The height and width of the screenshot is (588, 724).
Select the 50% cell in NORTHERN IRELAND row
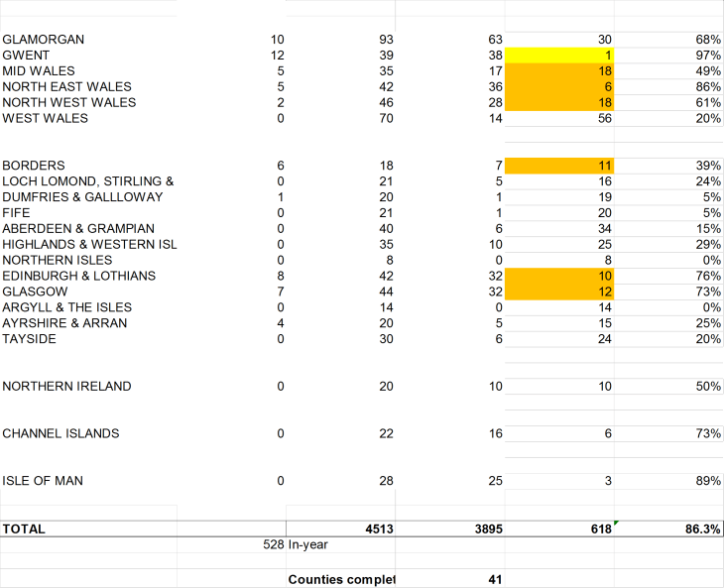tap(668, 386)
